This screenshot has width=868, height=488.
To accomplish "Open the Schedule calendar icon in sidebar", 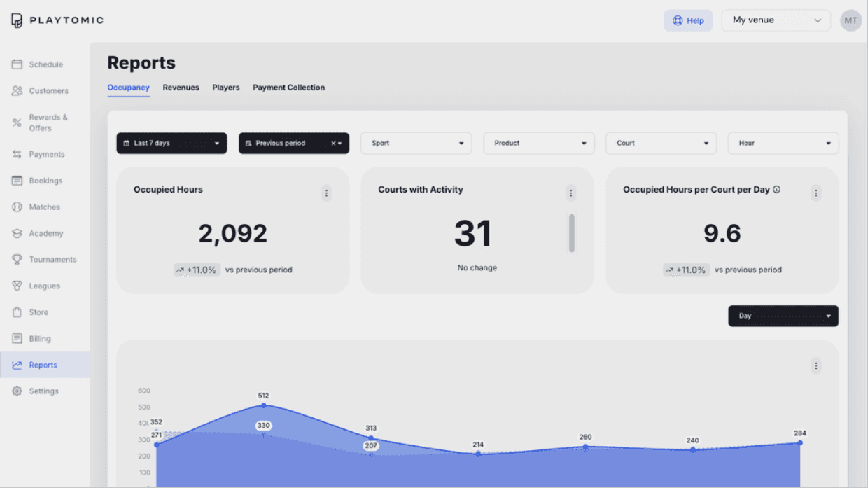I will (17, 64).
